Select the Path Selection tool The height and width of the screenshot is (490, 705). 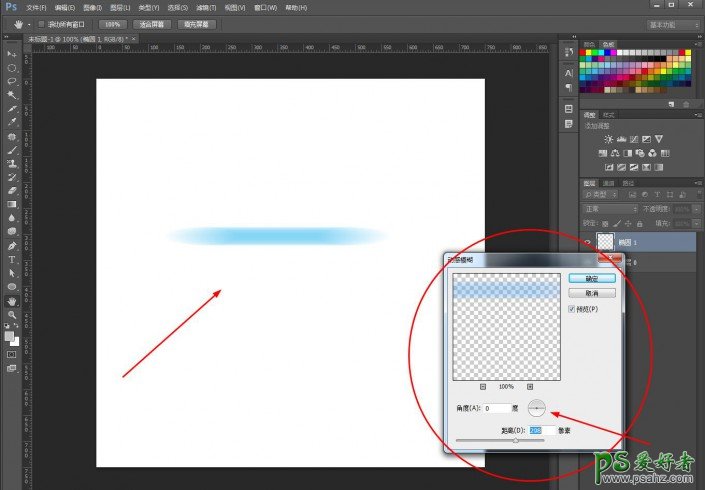[12, 273]
